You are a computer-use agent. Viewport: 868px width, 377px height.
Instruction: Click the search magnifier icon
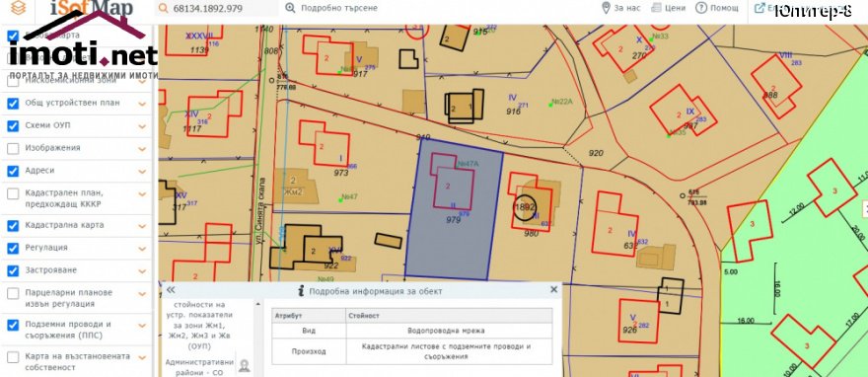click(x=163, y=8)
